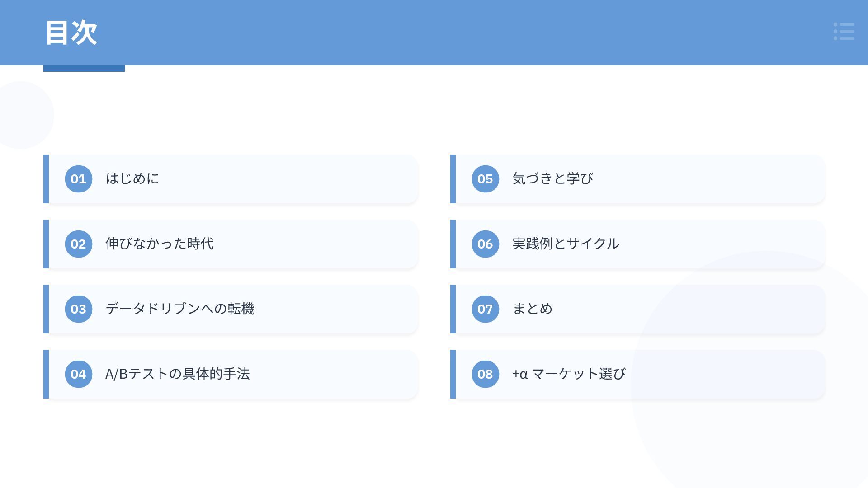Go to データドリブンへの転機 entry
This screenshot has height=488, width=868.
pyautogui.click(x=231, y=309)
